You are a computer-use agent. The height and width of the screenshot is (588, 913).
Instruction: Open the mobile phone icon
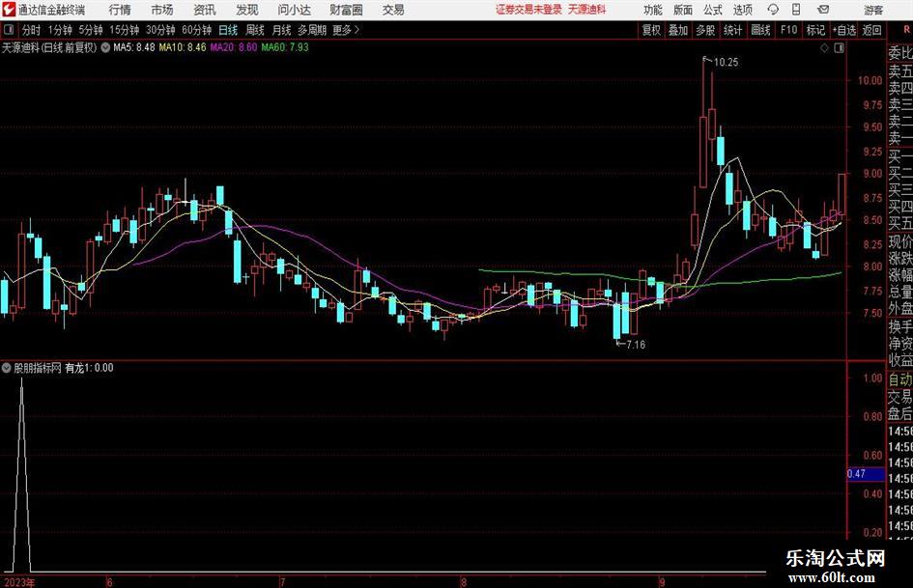point(796,10)
